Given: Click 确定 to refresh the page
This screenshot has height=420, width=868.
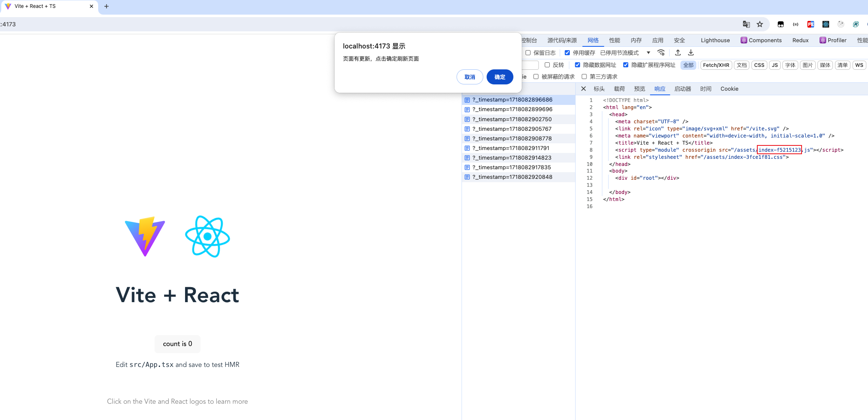Looking at the screenshot, I should click(500, 77).
